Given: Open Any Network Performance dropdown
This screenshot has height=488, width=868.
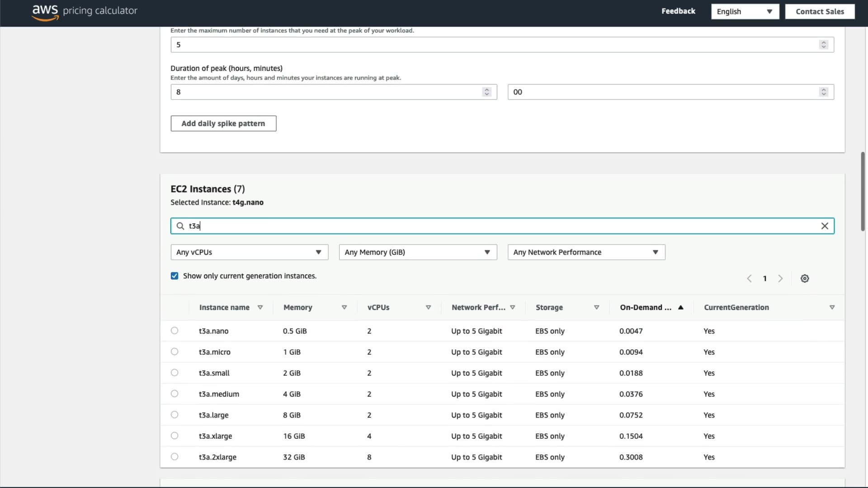Looking at the screenshot, I should tap(586, 252).
